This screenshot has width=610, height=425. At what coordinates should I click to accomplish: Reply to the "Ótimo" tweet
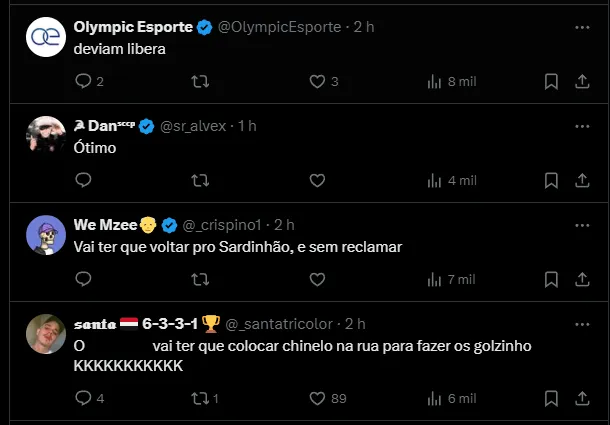tap(84, 181)
